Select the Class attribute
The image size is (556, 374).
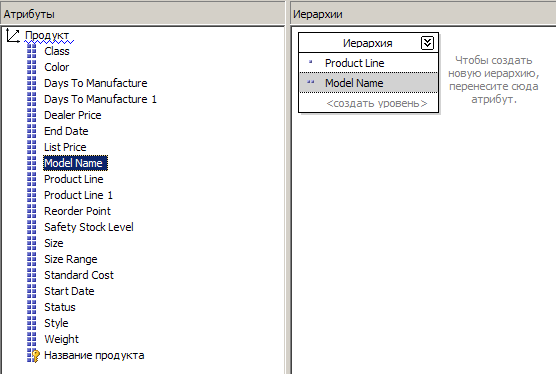[57, 51]
